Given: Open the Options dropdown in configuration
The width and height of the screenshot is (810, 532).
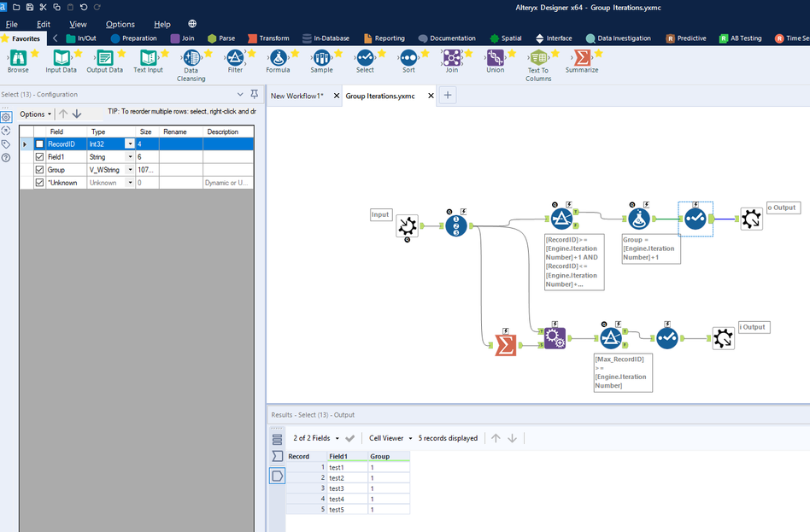Looking at the screenshot, I should click(x=35, y=114).
